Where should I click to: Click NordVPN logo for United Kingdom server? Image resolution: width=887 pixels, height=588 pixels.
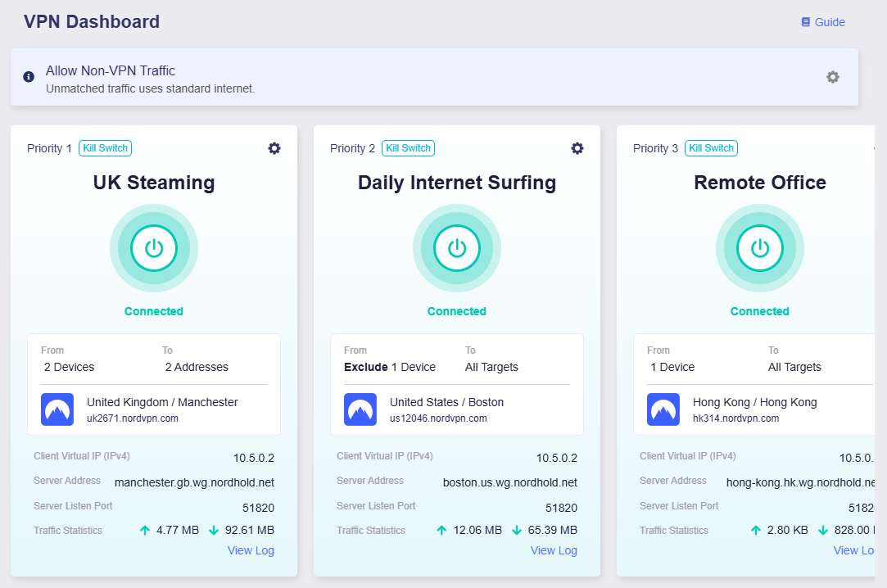coord(57,409)
